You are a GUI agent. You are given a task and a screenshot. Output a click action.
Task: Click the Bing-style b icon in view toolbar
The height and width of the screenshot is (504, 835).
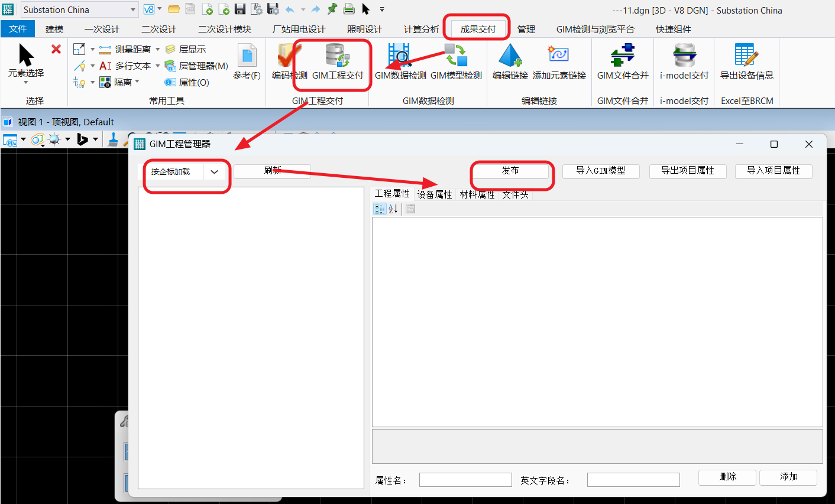point(83,139)
